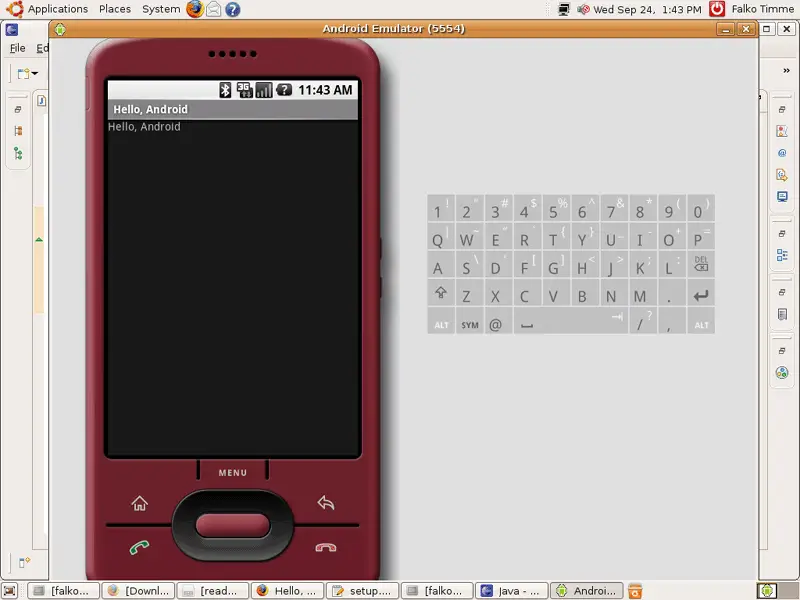Click the 0 key on emulator keyboard
The height and width of the screenshot is (600, 800).
pos(701,208)
